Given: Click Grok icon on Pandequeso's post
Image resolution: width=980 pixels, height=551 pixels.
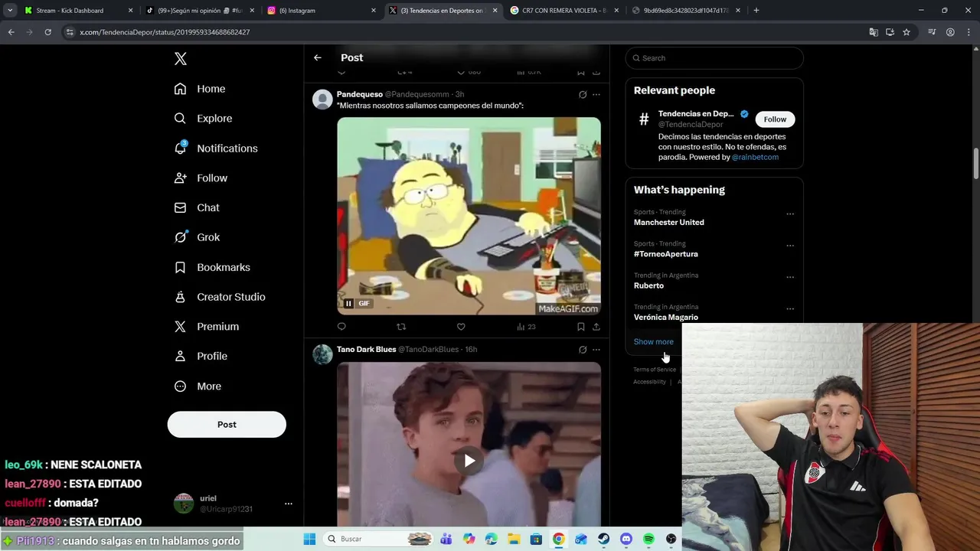Looking at the screenshot, I should tap(583, 95).
